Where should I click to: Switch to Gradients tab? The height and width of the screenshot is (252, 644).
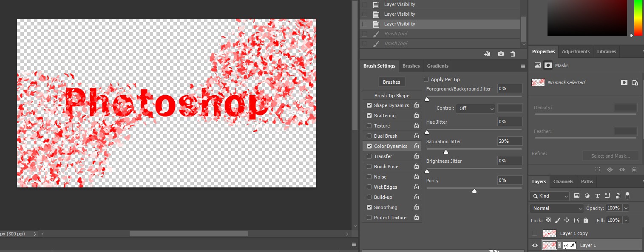pyautogui.click(x=438, y=66)
